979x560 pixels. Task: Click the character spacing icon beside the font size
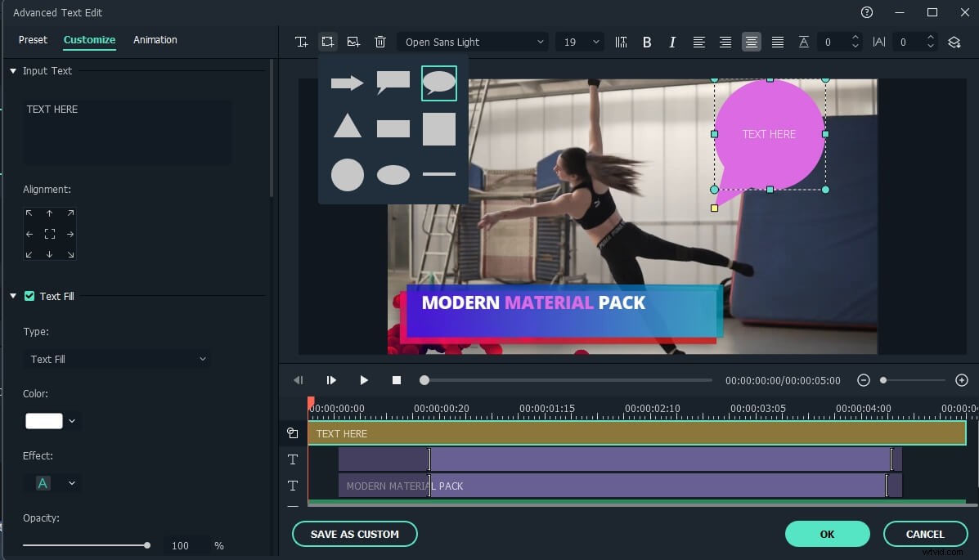click(621, 42)
